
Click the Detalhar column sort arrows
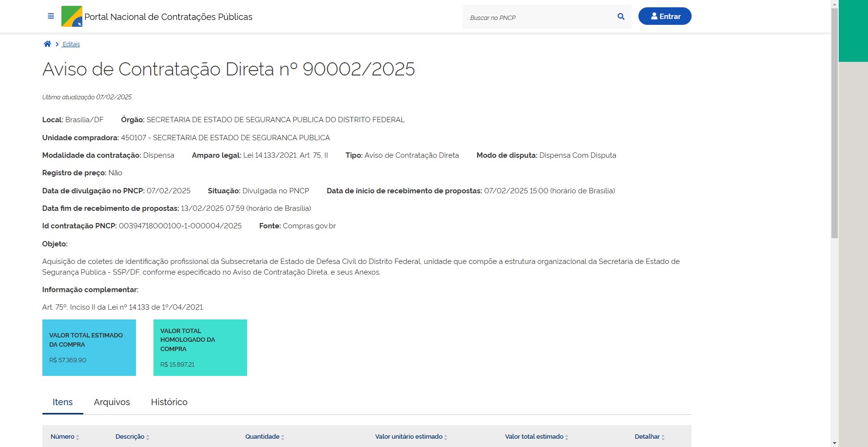[x=663, y=437]
